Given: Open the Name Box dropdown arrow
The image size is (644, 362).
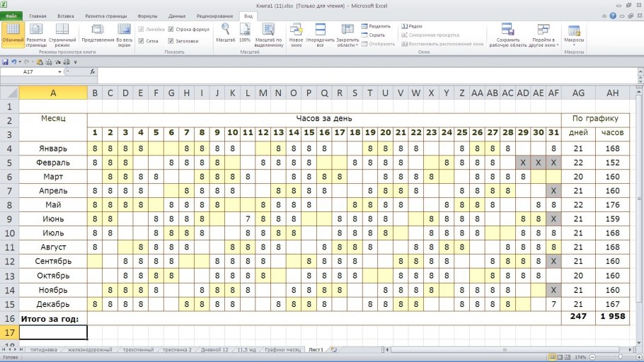Looking at the screenshot, I should (59, 72).
